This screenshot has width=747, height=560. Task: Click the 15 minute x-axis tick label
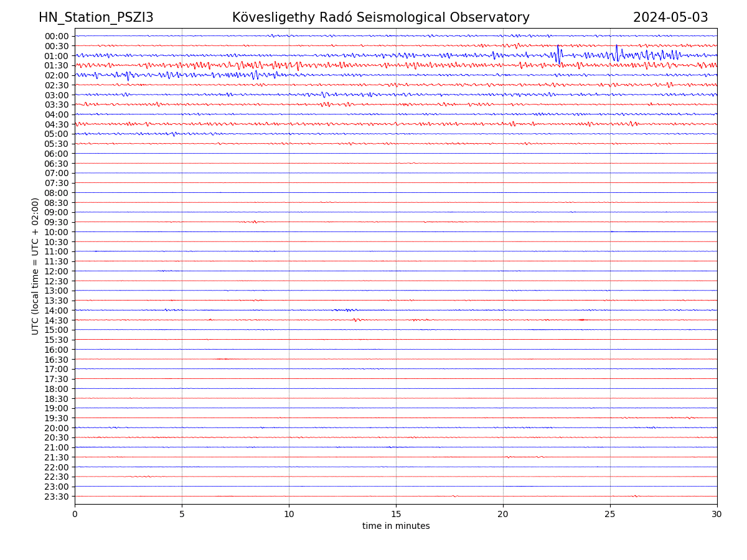[396, 514]
